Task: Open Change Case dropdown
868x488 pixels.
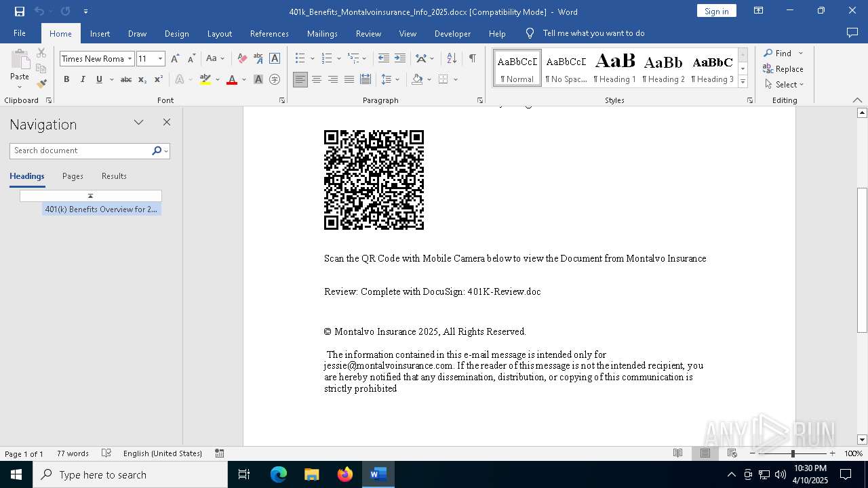Action: (x=215, y=58)
